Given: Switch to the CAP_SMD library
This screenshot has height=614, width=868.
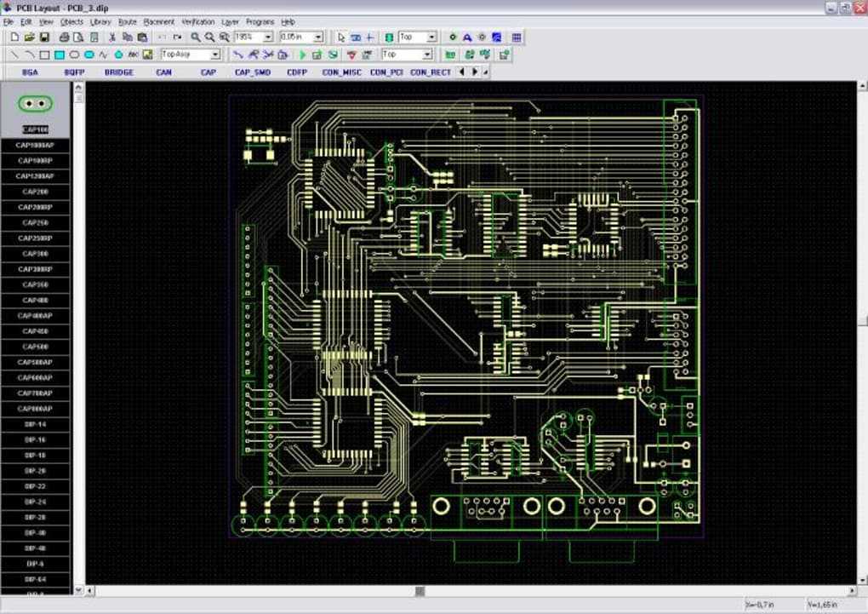Looking at the screenshot, I should click(x=253, y=72).
